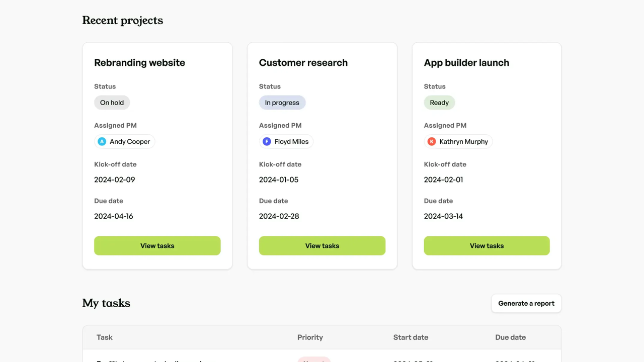This screenshot has height=362, width=644.
Task: View tasks for App builder launch
Action: [x=487, y=246]
